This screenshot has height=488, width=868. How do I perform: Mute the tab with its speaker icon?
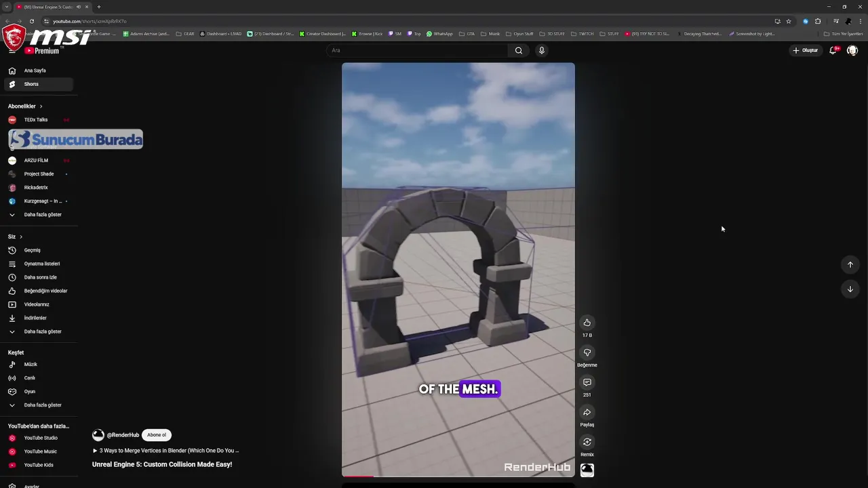[79, 7]
